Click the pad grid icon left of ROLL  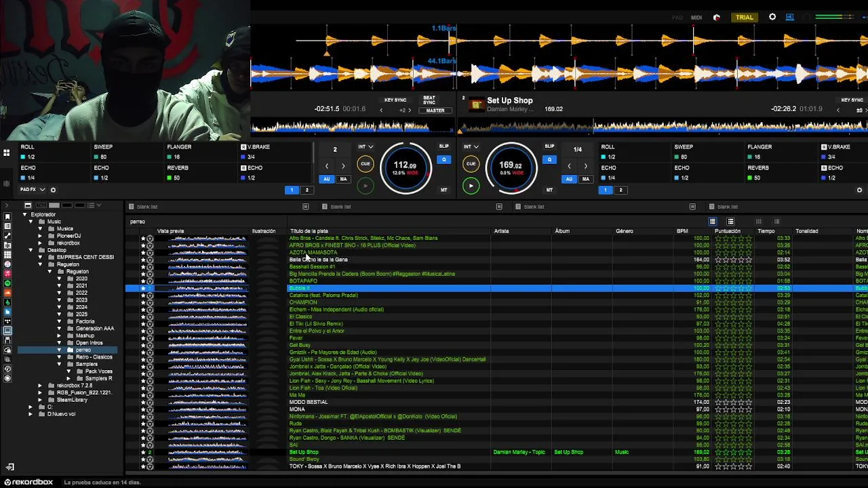6,152
